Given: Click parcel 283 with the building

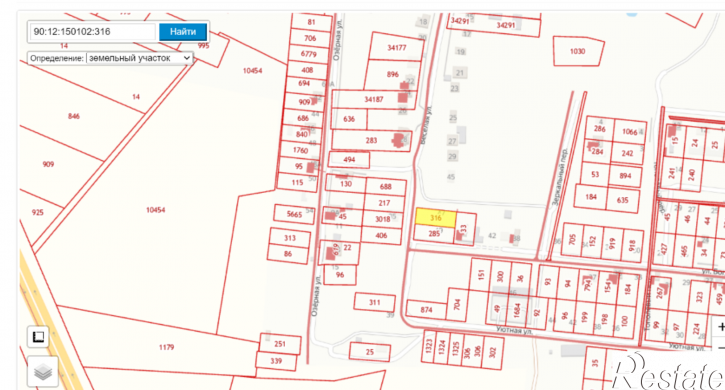Looking at the screenshot, I should pyautogui.click(x=371, y=140).
